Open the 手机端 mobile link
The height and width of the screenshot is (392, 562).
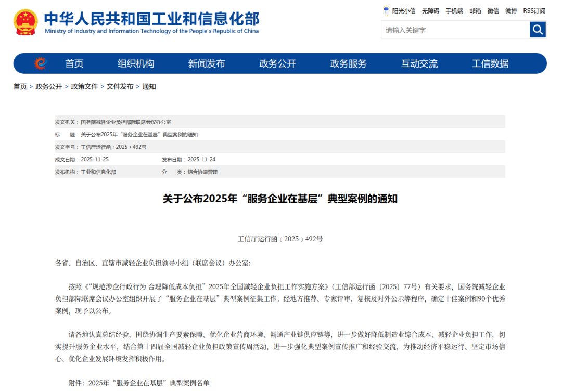coord(454,11)
